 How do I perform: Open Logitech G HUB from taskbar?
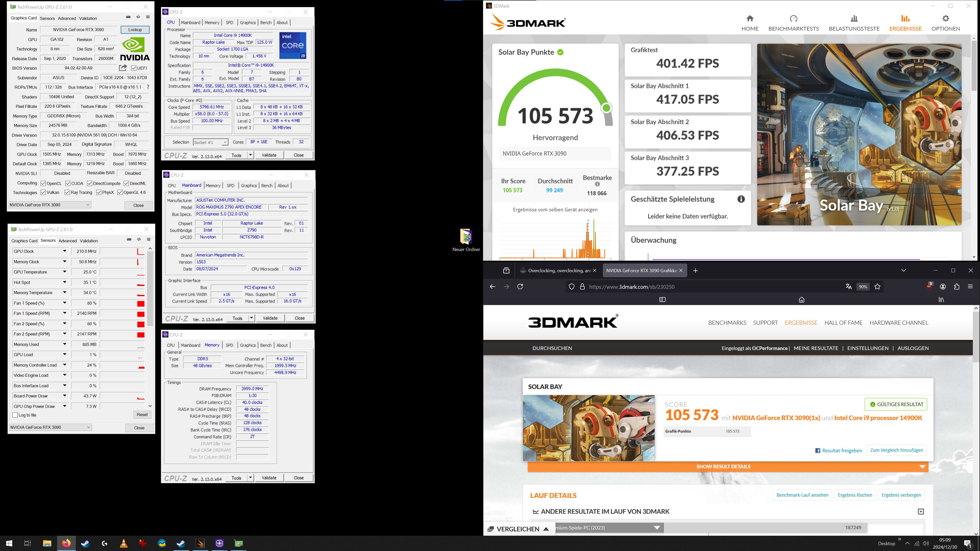[x=105, y=543]
